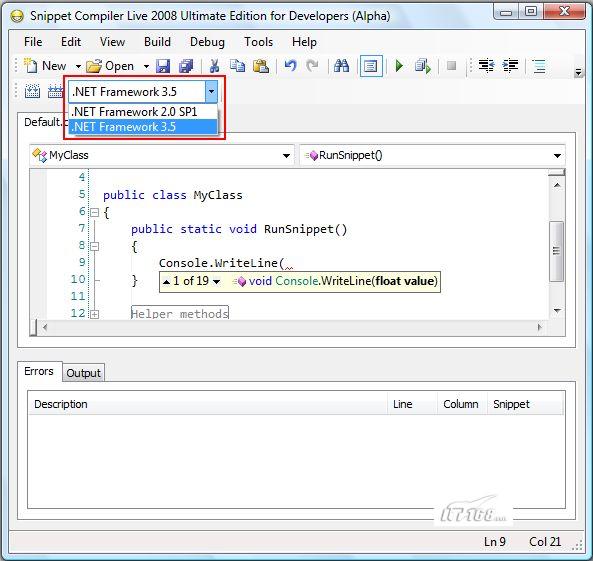Image resolution: width=593 pixels, height=561 pixels.
Task: Open the Debug menu
Action: (207, 42)
